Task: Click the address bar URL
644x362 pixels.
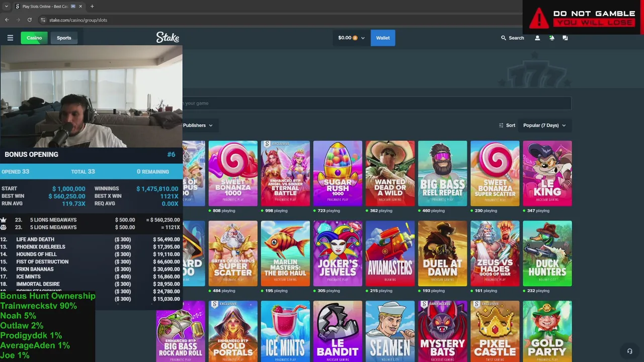Action: [x=78, y=20]
